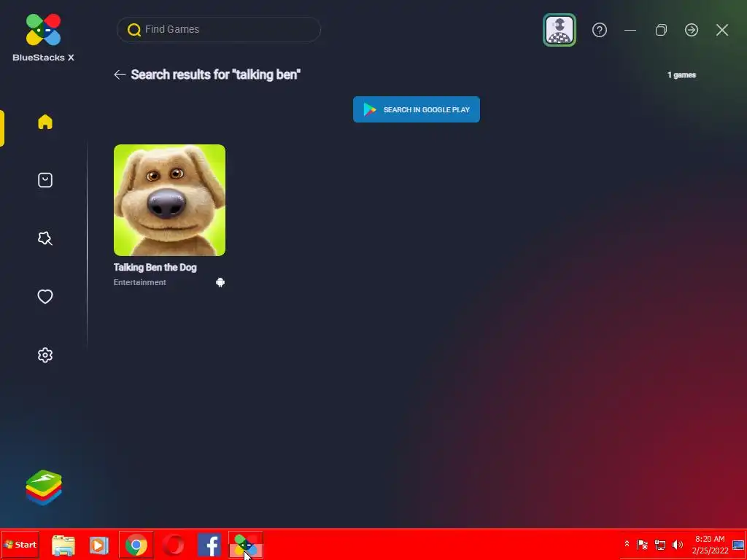Click Search in Google Play button
Screen dimensions: 747x560
(417, 109)
